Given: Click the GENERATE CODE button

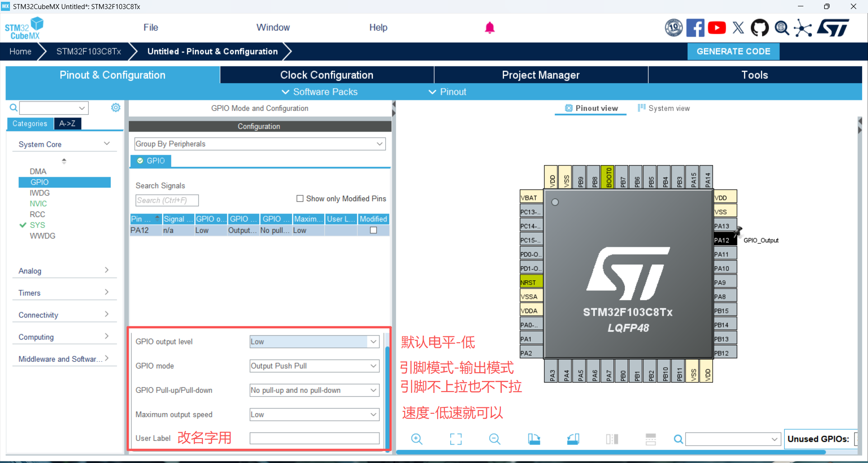Looking at the screenshot, I should 733,52.
